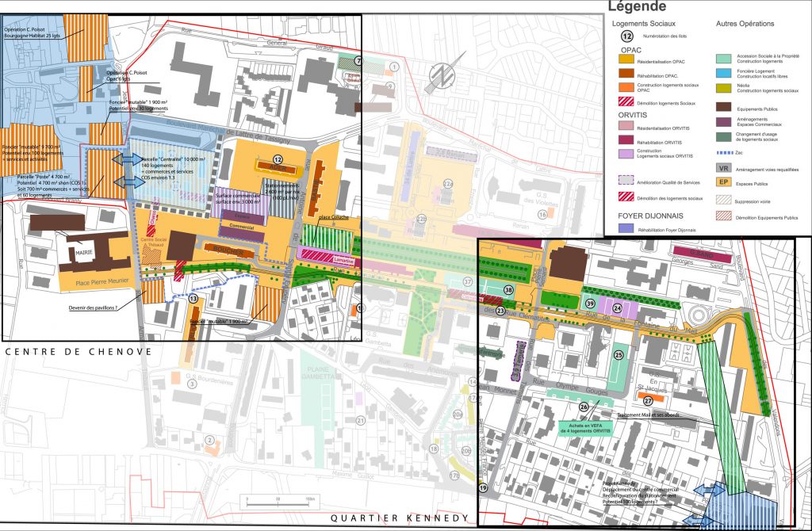
Task: Click Opération C.Poisot Bourgogne Habitat annotation
Action: [x=32, y=33]
